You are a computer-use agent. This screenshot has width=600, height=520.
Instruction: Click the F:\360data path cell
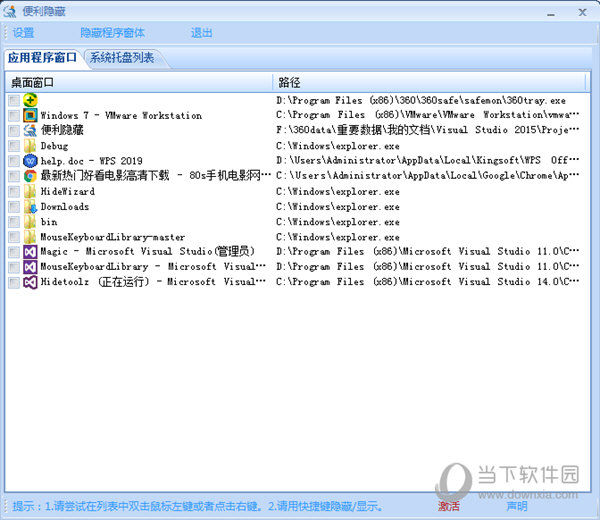[427, 130]
